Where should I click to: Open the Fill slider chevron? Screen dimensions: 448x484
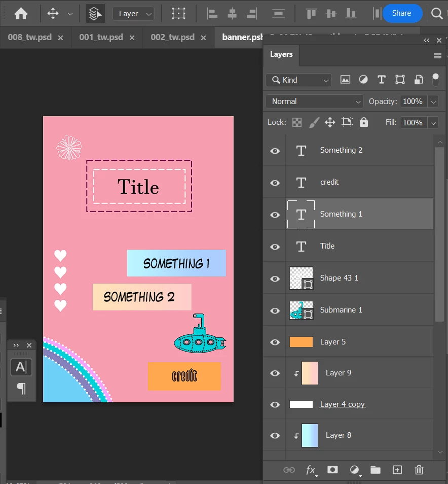(433, 123)
